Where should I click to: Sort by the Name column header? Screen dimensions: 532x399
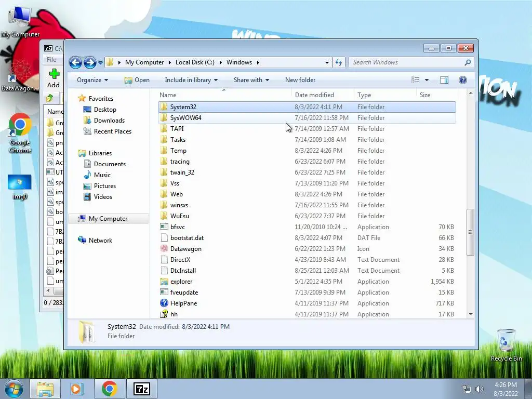click(x=224, y=95)
